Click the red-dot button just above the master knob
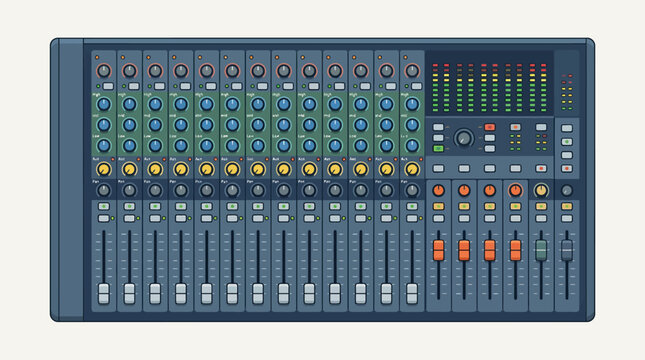 click(567, 168)
